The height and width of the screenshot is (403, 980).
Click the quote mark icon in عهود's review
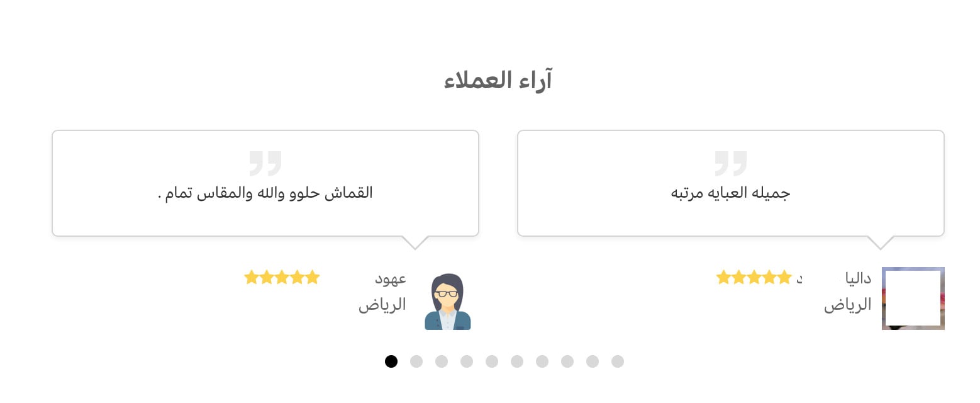[x=265, y=163]
